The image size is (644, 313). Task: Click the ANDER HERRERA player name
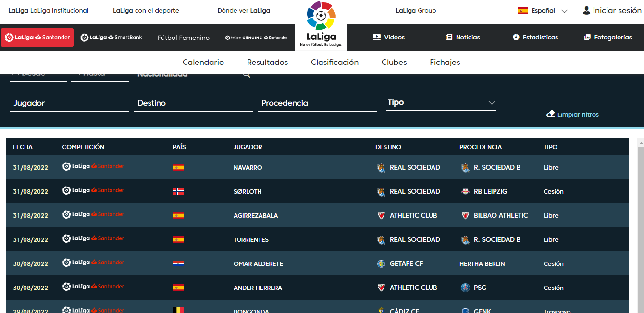click(258, 288)
